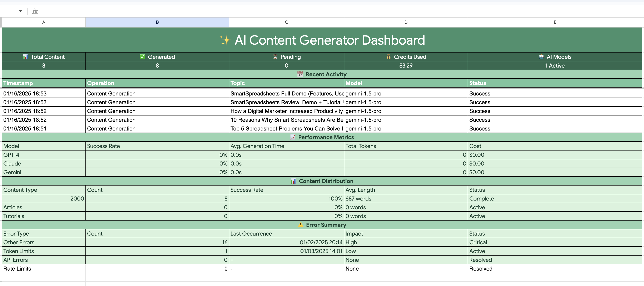Click the bar chart icon next to Total Content

tap(25, 56)
